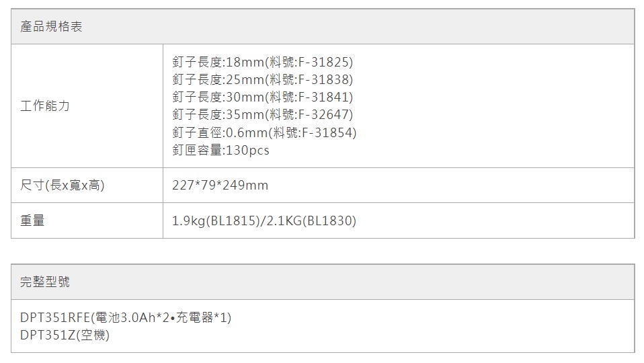Click the 電池3.0Ah*2 battery text
This screenshot has height=363, width=644.
128,317
